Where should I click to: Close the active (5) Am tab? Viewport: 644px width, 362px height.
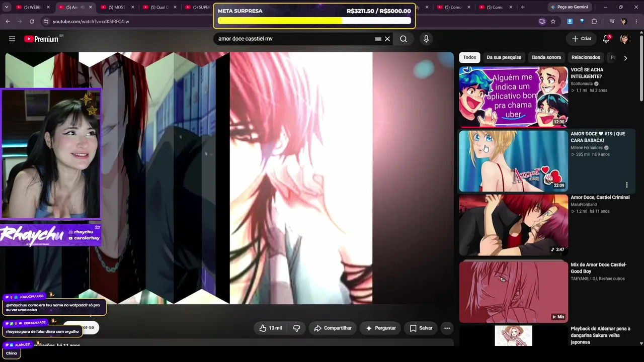coord(91,7)
